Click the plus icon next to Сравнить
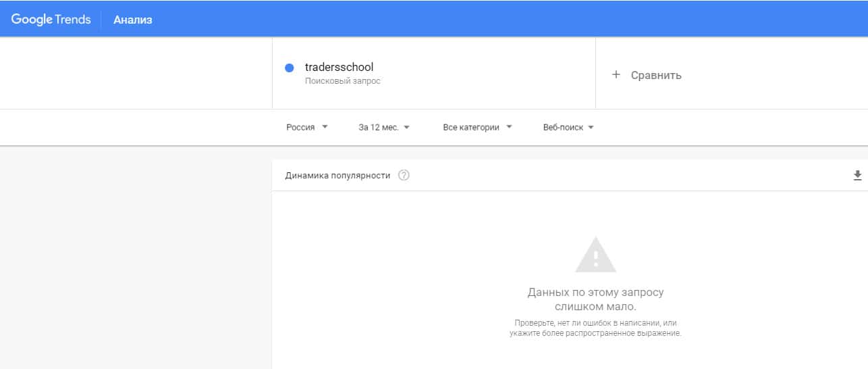 (x=616, y=75)
